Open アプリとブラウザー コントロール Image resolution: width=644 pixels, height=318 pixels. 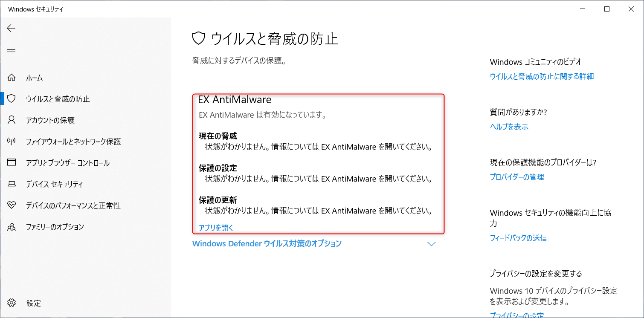point(85,163)
